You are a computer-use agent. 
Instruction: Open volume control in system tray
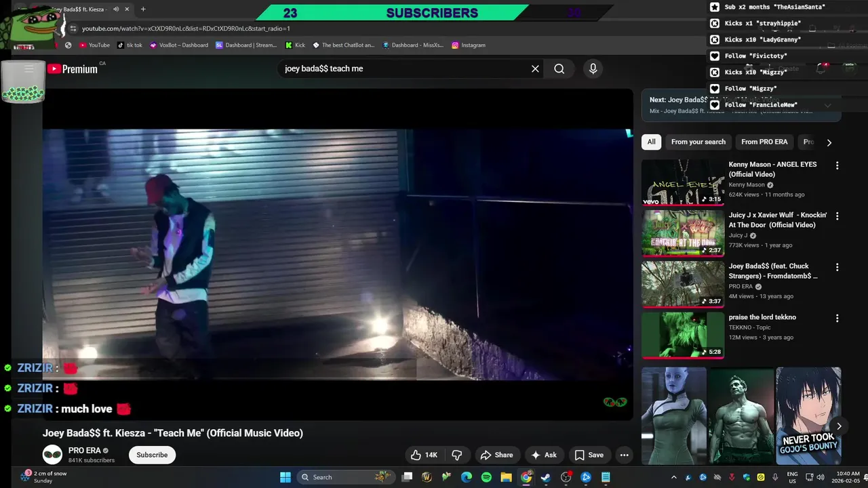(x=819, y=477)
